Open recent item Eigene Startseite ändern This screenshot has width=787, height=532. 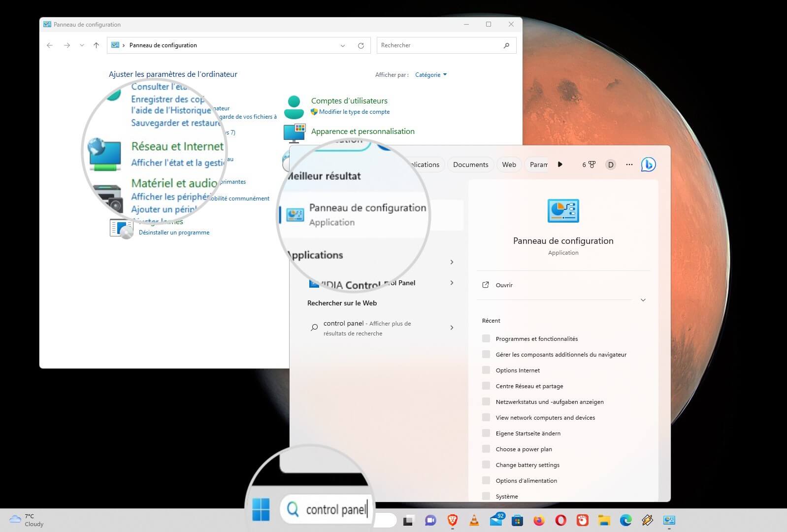(x=528, y=433)
